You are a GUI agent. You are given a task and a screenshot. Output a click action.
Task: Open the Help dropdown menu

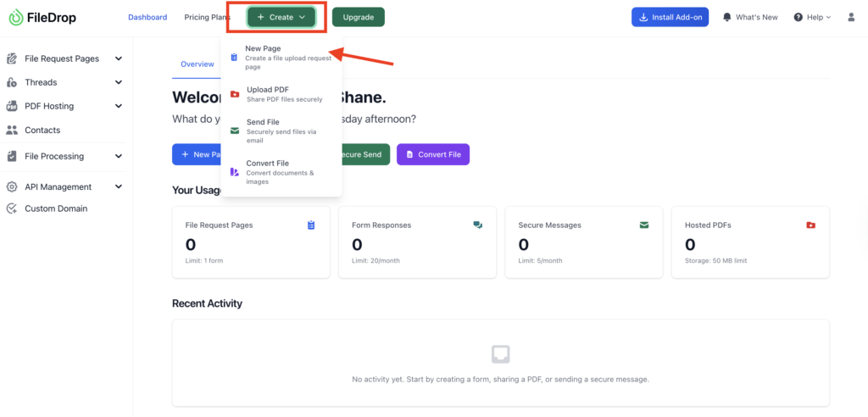tap(813, 17)
